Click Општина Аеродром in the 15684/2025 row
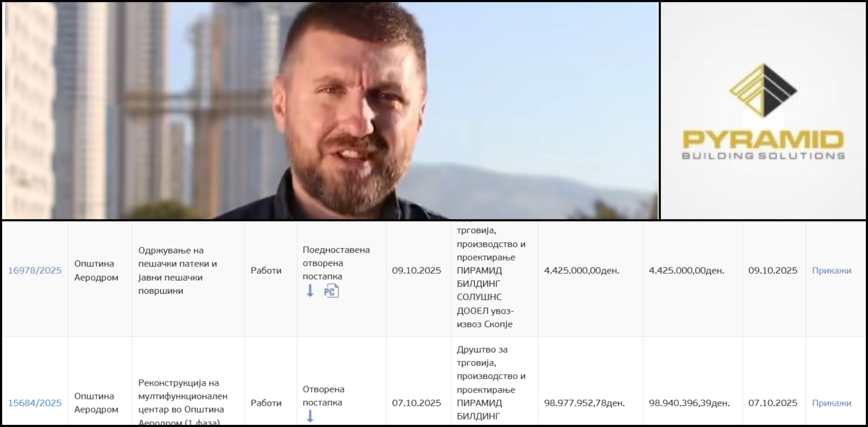The height and width of the screenshot is (427, 868). (x=96, y=403)
